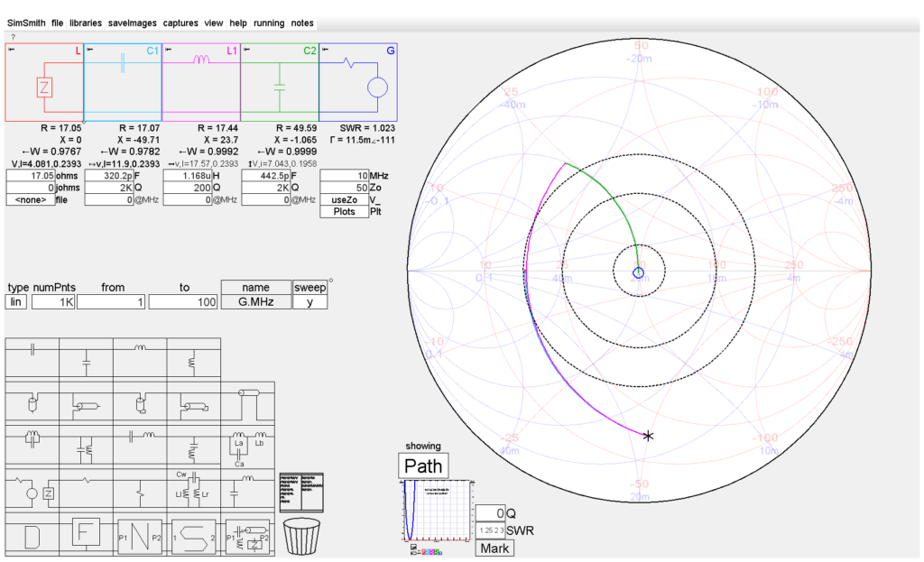Viewport: 924px width, 562px height.
Task: Edit the load 17.05 ohms field
Action: [31, 176]
